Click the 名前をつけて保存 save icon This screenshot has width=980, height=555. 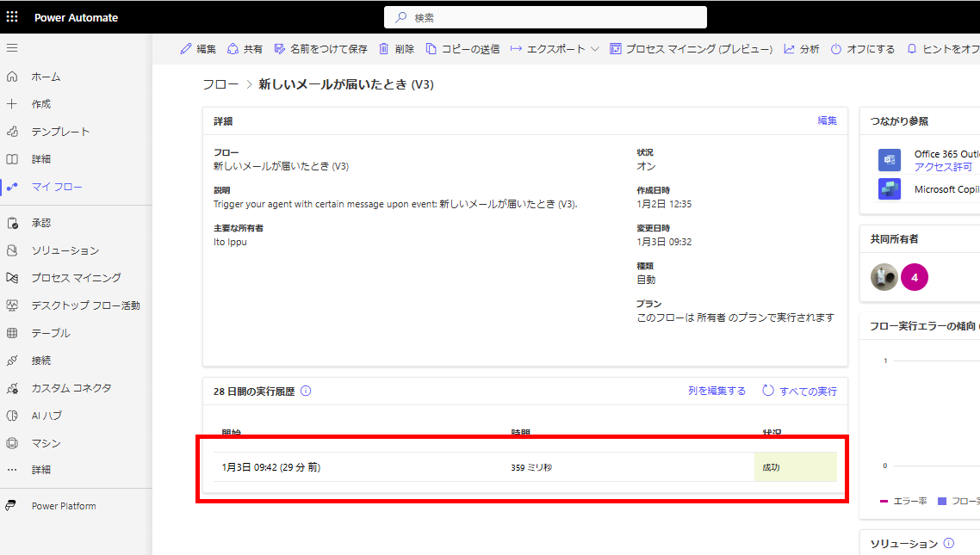point(279,49)
